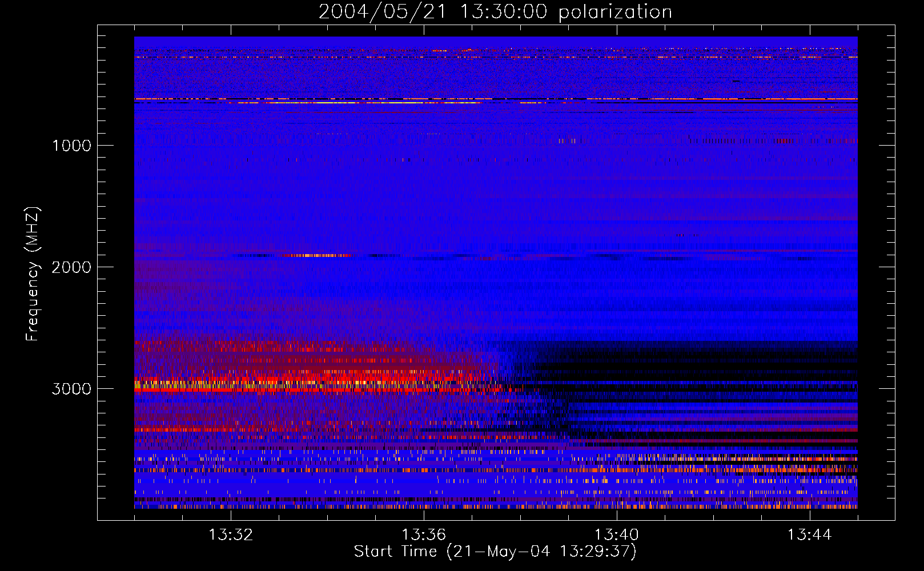Screen dimensions: 924x571
Task: Click the 13:32 time tick label
Action: pyautogui.click(x=231, y=535)
